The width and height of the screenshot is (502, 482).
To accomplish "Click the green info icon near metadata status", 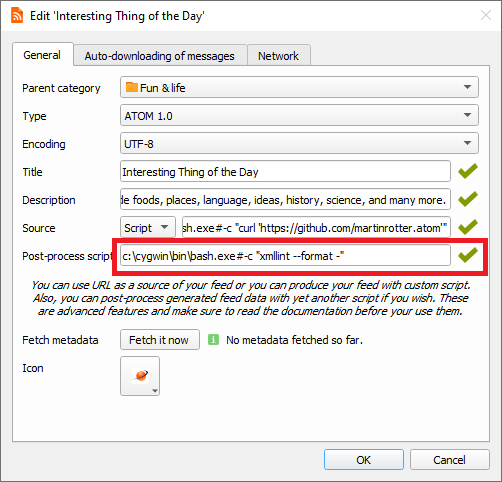I will tap(213, 340).
